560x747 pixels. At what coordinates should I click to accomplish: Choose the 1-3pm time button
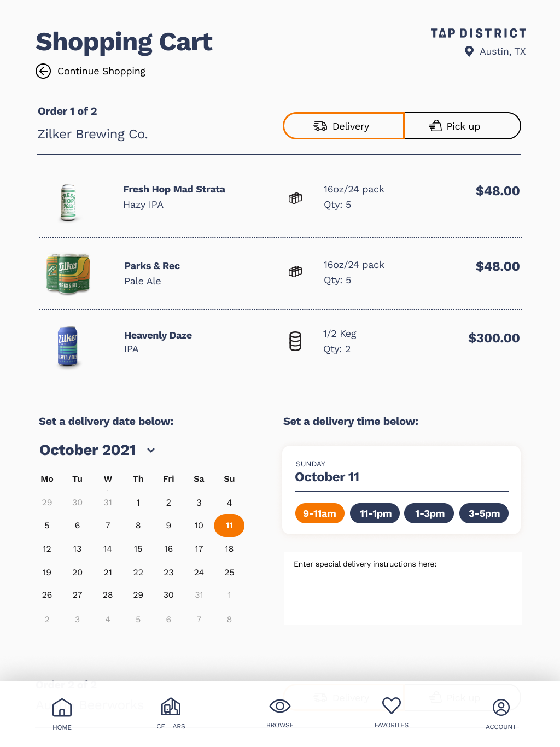[429, 513]
